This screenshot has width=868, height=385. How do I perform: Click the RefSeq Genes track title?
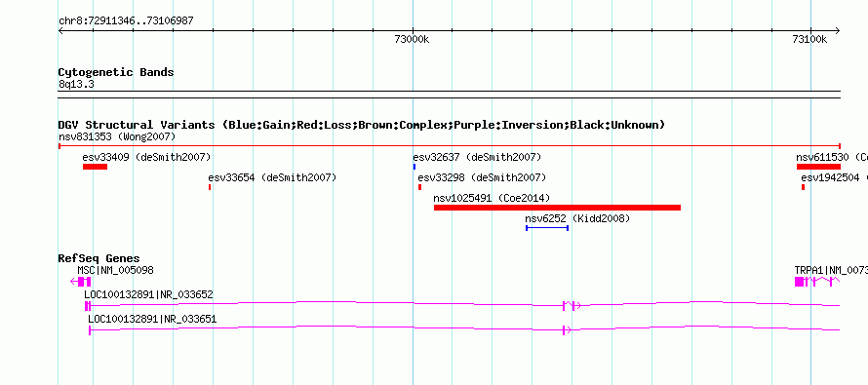99,259
